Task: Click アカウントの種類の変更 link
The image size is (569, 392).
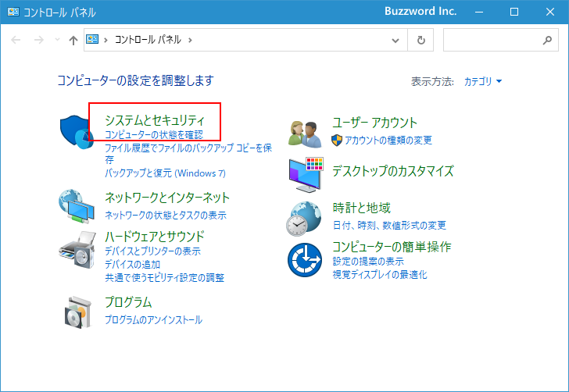Action: click(388, 140)
